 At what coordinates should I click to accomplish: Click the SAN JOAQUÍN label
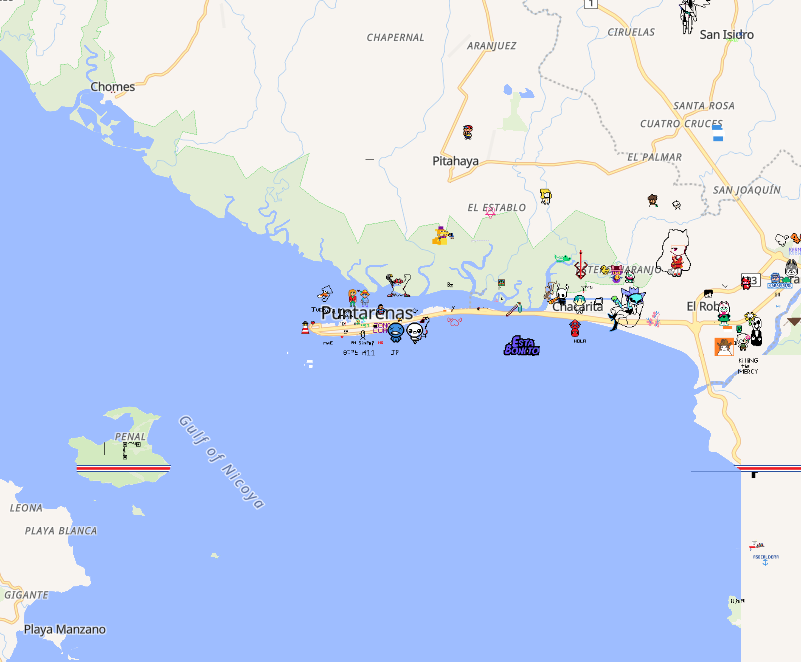tap(747, 190)
